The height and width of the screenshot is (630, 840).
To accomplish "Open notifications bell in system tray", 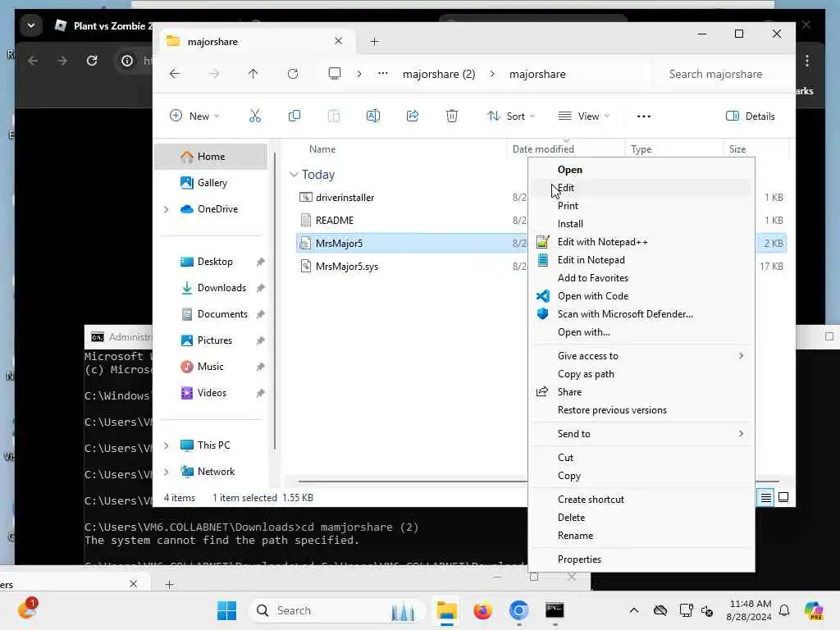I will point(784,610).
